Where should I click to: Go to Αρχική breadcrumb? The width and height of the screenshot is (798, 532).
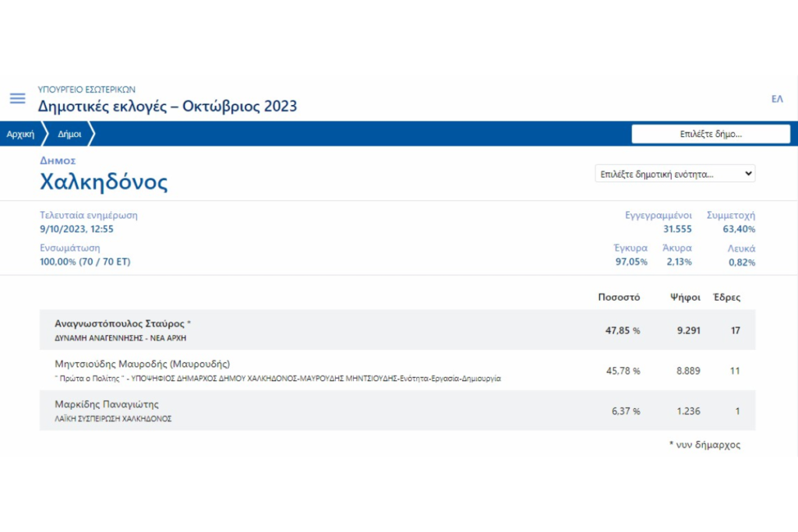[20, 134]
